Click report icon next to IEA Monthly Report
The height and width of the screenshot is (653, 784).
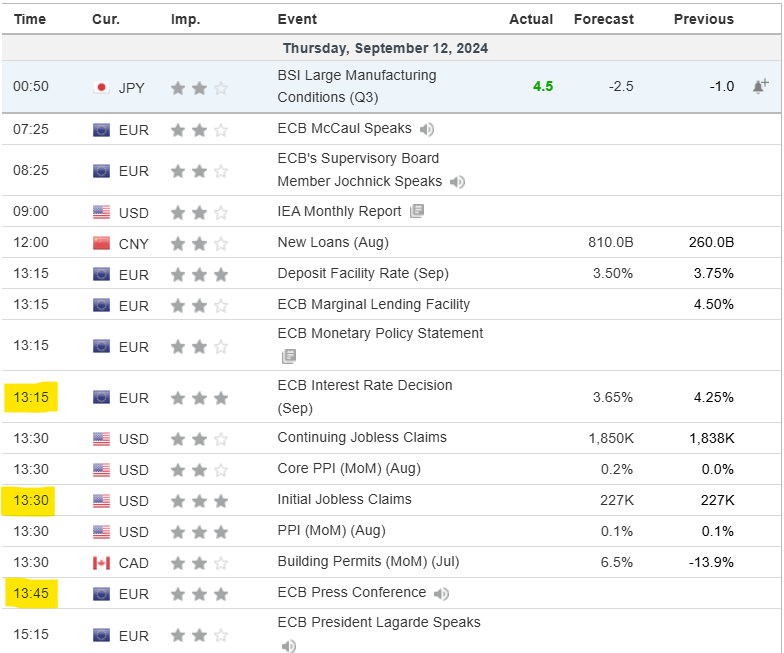(417, 211)
